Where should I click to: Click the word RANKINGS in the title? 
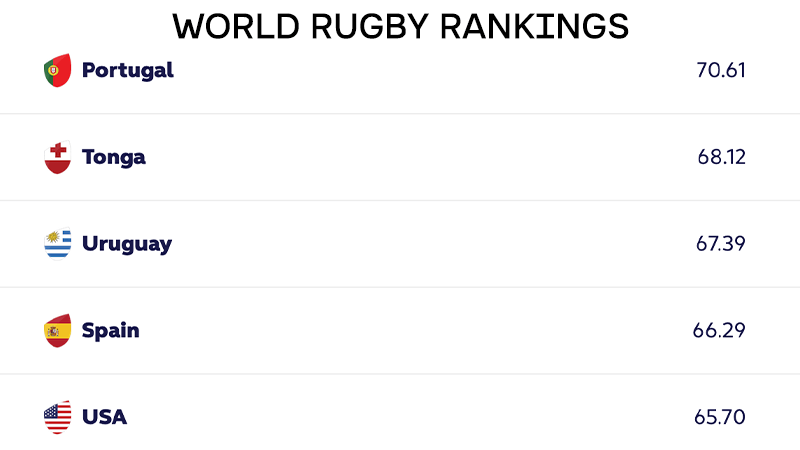click(534, 27)
